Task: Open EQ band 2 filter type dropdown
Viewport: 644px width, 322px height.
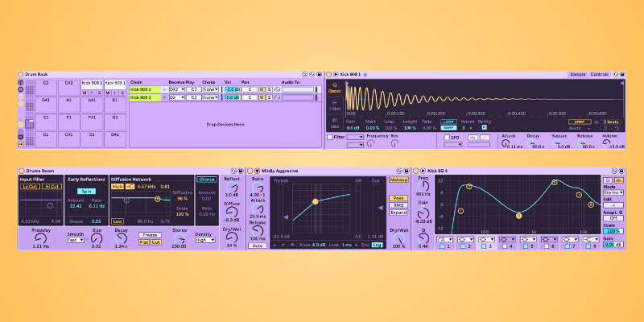Action: coord(466,239)
